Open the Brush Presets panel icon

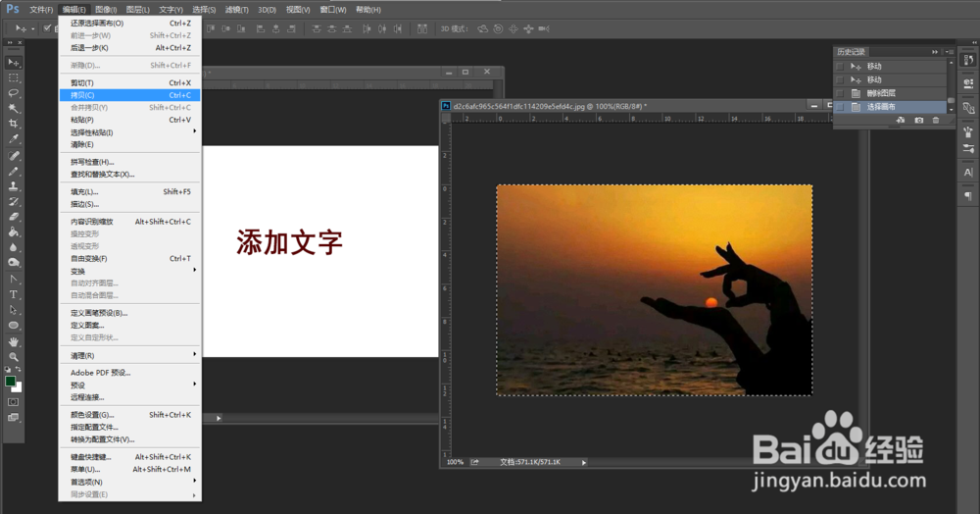[968, 148]
